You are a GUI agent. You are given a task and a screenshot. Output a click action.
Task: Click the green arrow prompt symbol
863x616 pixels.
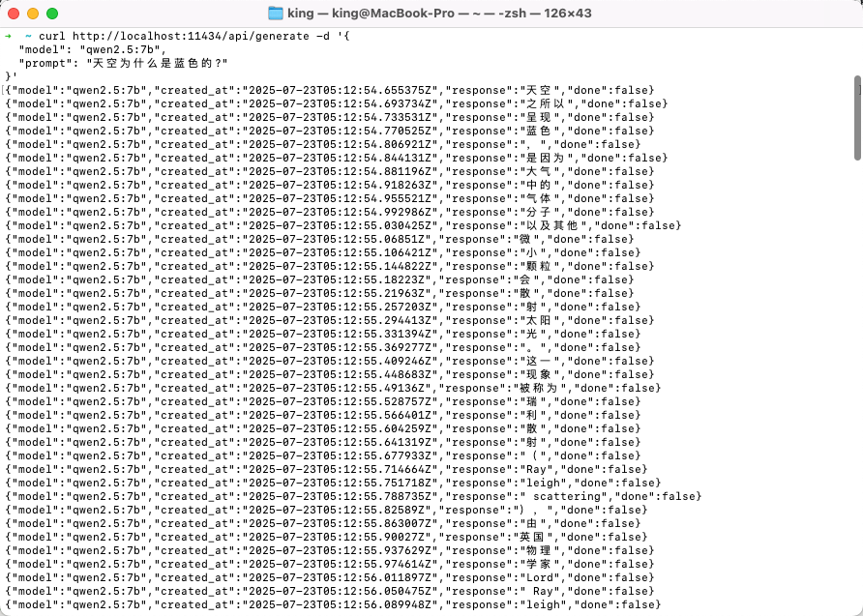coord(9,37)
